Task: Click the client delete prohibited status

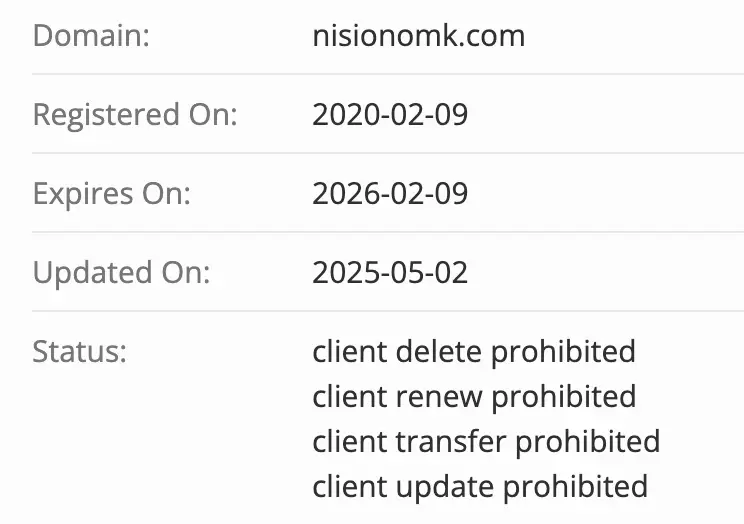Action: (x=474, y=351)
